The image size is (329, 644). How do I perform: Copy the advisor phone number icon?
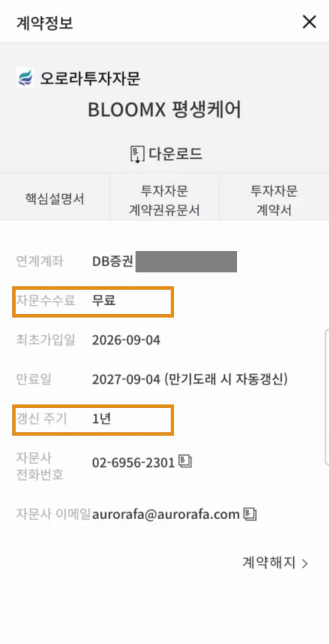tap(186, 462)
